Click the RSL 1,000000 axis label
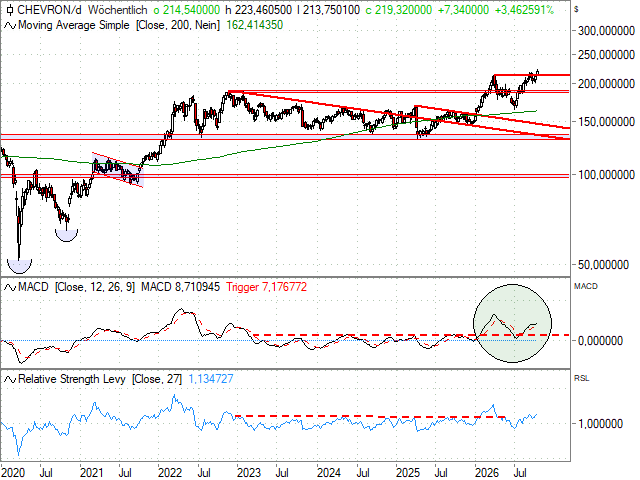Viewport: 640px width, 480px height. 600,424
